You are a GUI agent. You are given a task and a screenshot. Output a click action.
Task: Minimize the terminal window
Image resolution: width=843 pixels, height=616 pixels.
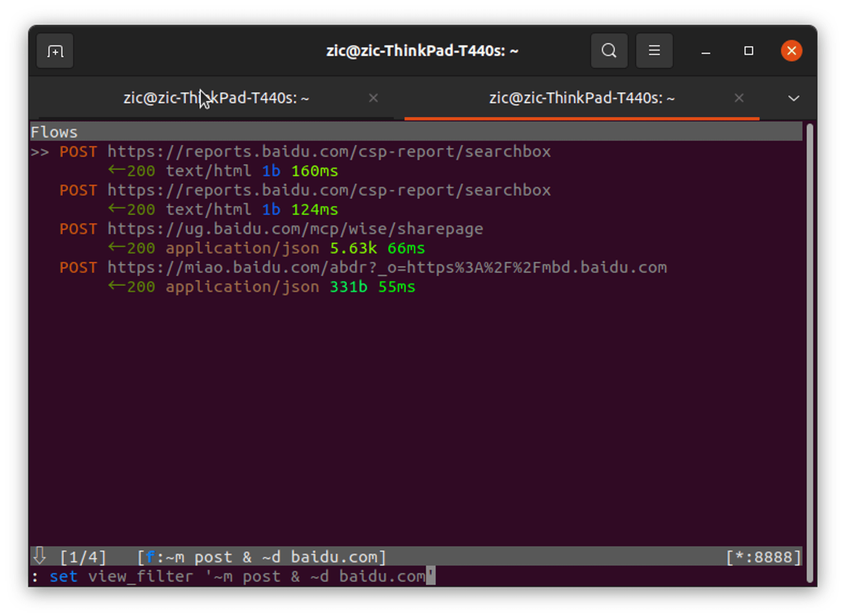[x=706, y=51]
